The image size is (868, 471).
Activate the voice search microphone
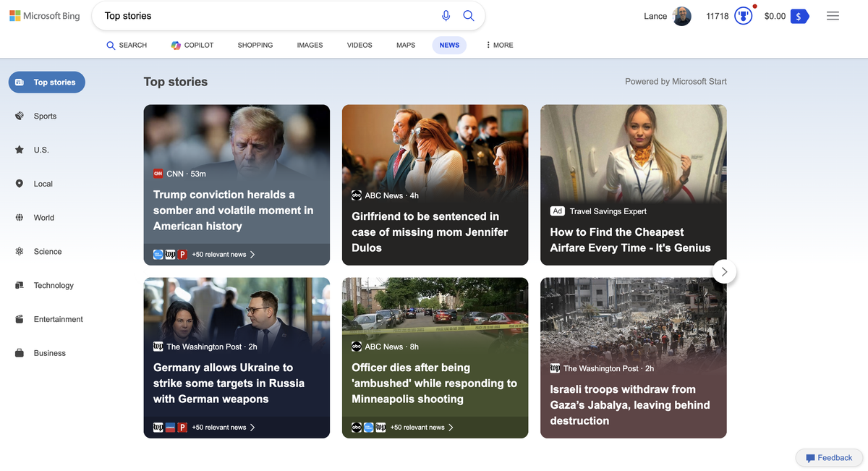pos(446,15)
